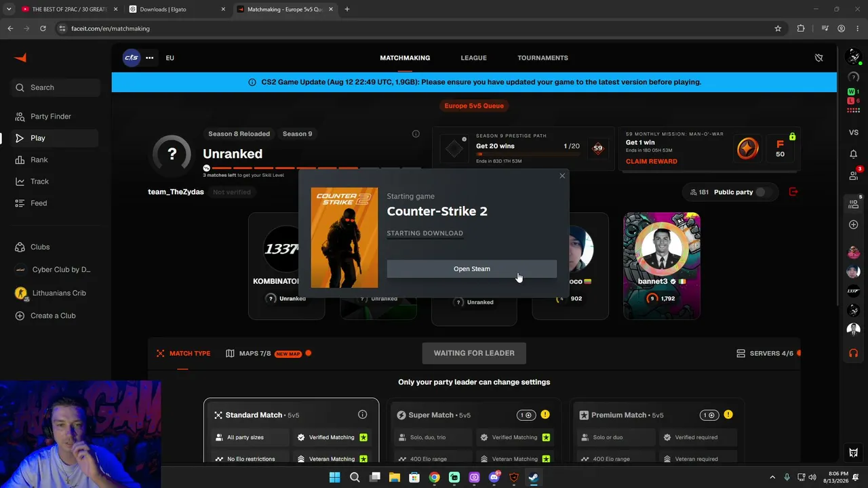868x488 pixels.
Task: Open the taskbar volume control
Action: point(812,478)
